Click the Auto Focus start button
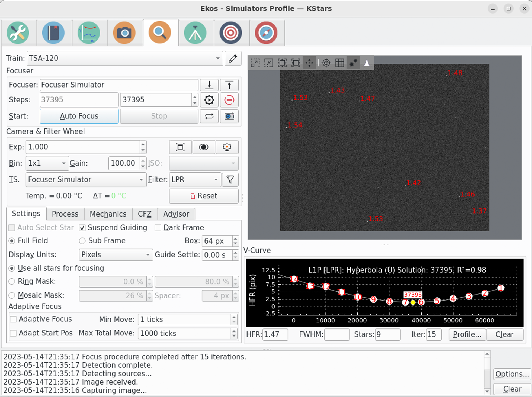This screenshot has height=397, width=532. click(x=79, y=116)
